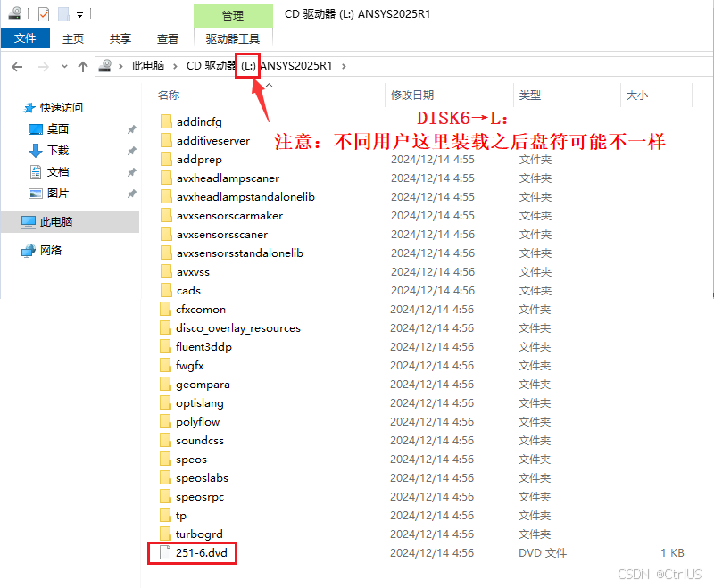Select the tp folder name

[181, 516]
